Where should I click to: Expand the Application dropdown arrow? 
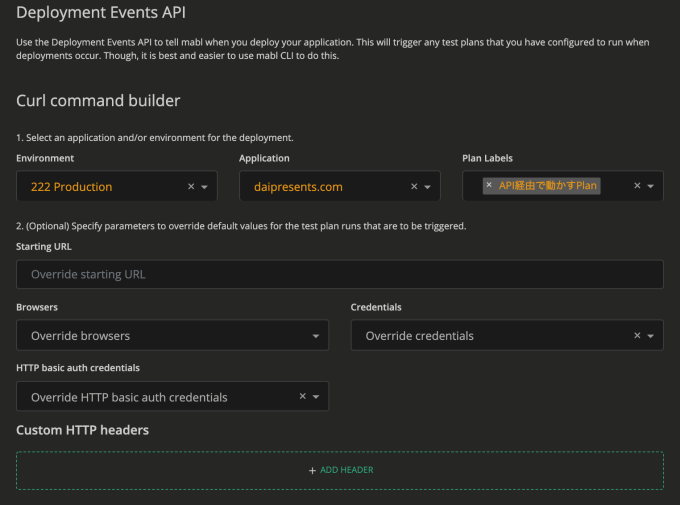tap(428, 187)
